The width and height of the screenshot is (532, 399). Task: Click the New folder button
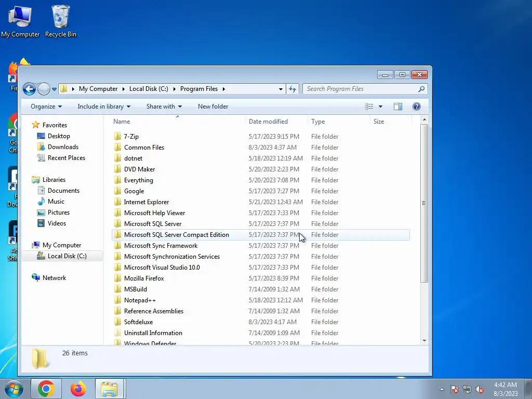click(213, 107)
